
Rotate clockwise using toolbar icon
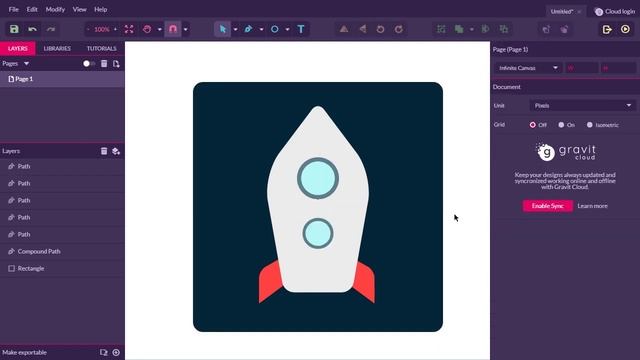(399, 29)
